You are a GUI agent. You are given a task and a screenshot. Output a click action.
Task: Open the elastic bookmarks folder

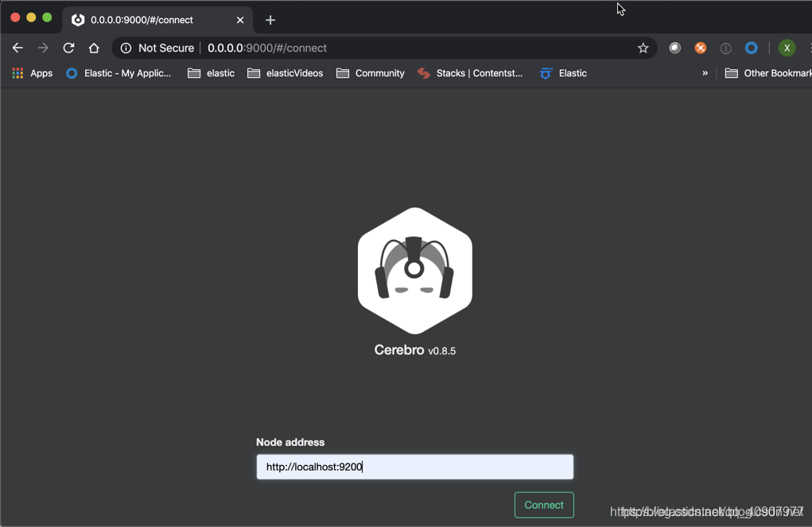coord(212,73)
